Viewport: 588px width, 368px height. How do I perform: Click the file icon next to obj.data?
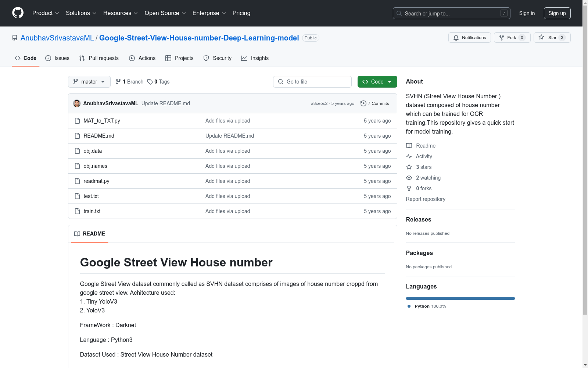click(x=77, y=151)
